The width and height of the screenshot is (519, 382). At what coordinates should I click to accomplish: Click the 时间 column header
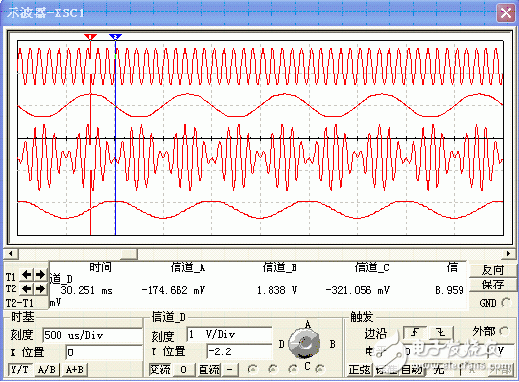(x=101, y=267)
